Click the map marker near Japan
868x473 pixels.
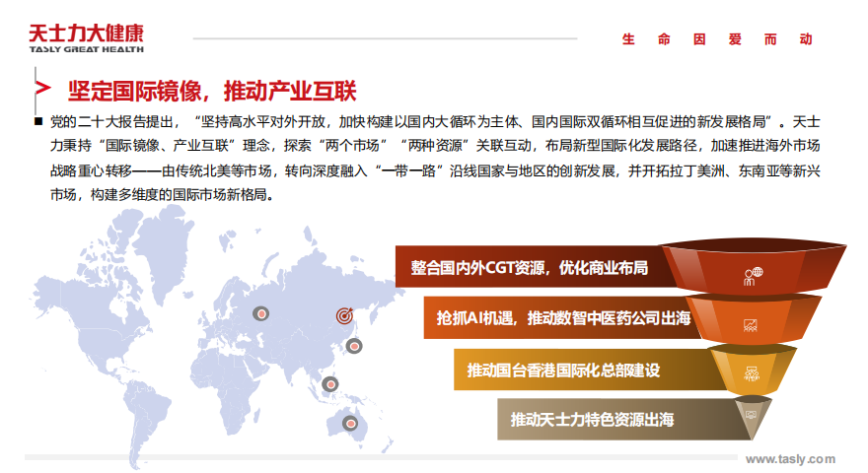coord(354,346)
